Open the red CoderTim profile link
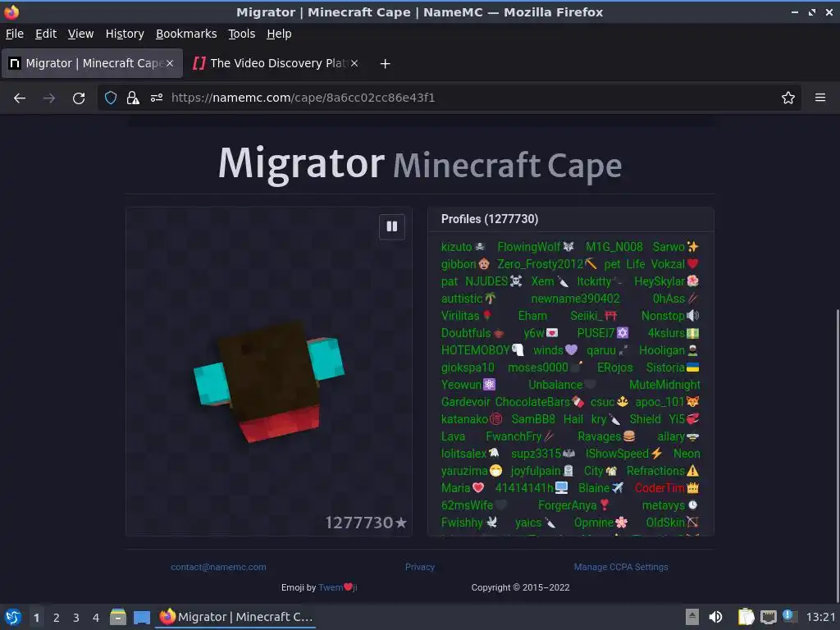The height and width of the screenshot is (630, 840). pos(660,488)
